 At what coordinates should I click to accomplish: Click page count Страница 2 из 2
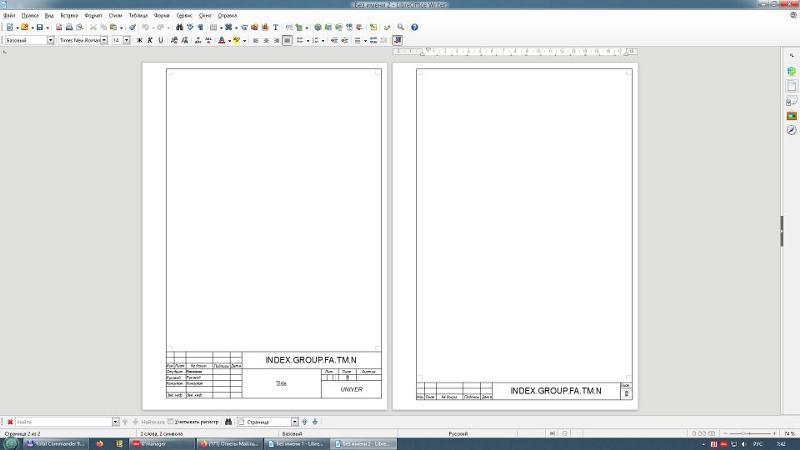[22, 434]
